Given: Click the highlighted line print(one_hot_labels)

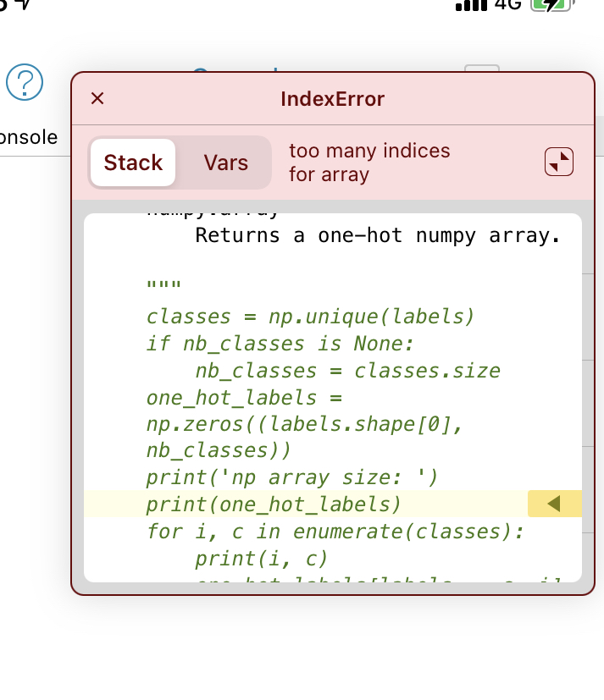Looking at the screenshot, I should point(274,504).
